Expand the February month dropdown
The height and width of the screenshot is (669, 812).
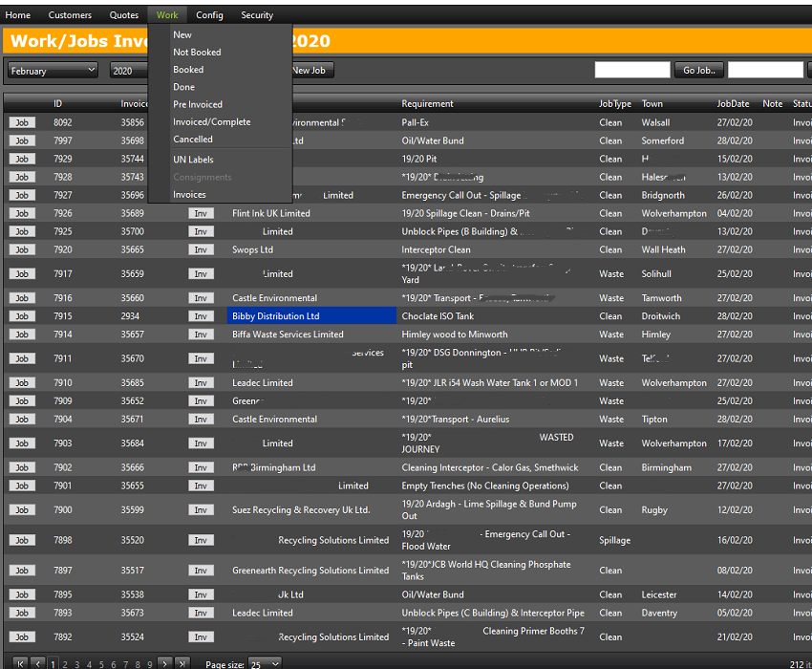point(53,71)
